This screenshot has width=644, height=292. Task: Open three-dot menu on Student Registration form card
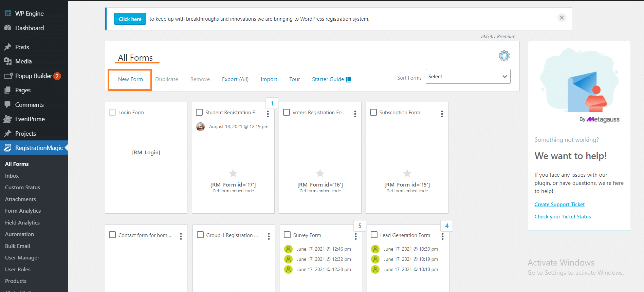point(268,114)
